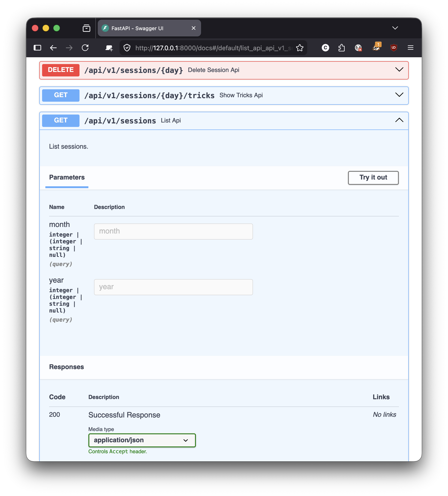
Task: Focus the year input field
Action: click(x=173, y=287)
